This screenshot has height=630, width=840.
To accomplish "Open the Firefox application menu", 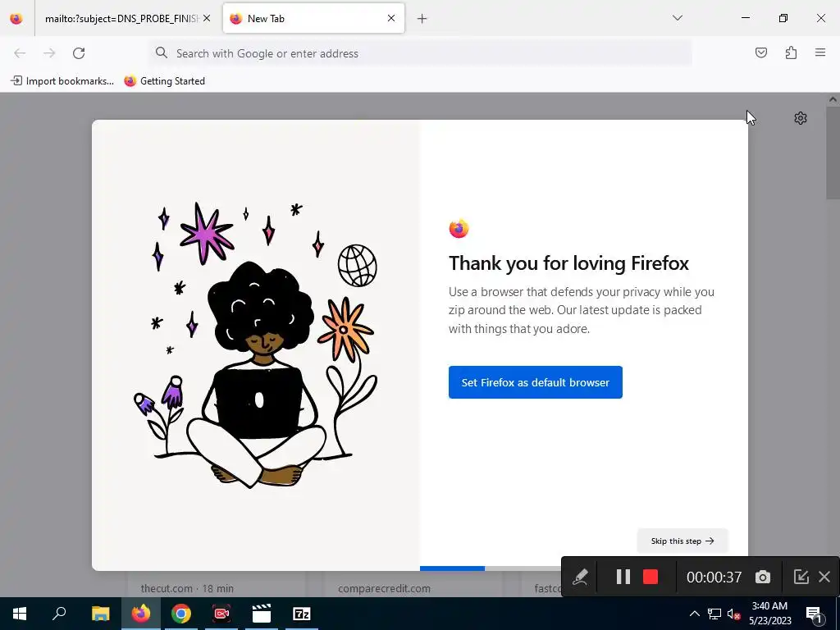I will (820, 52).
